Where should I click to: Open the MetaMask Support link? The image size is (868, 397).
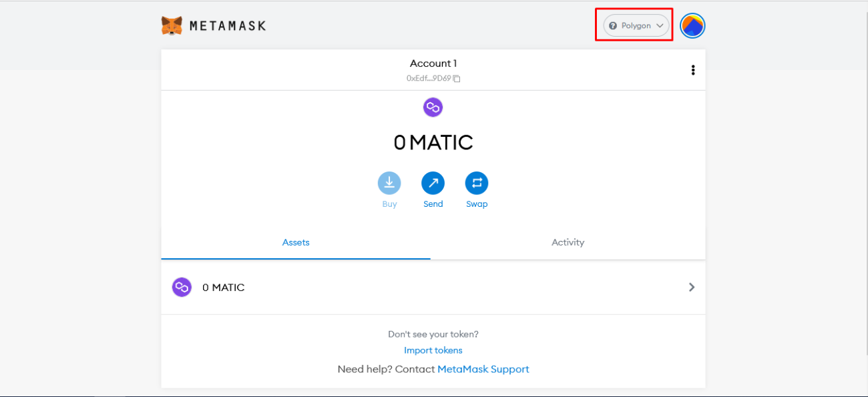point(483,369)
